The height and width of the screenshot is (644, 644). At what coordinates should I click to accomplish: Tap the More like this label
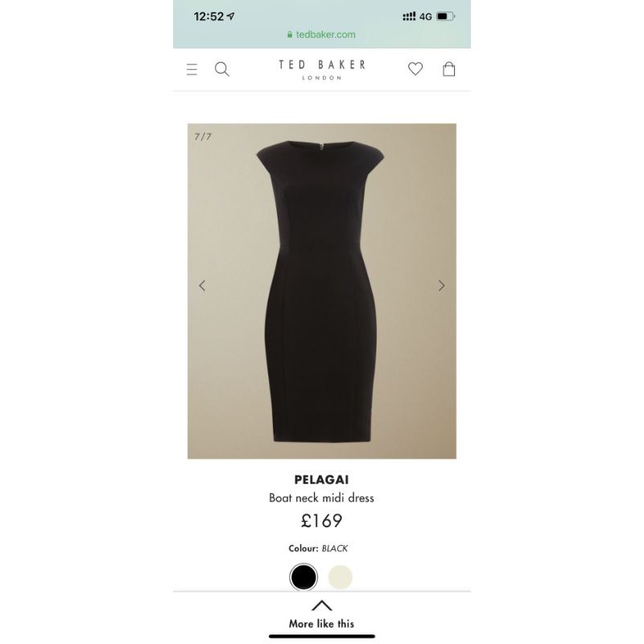point(321,624)
